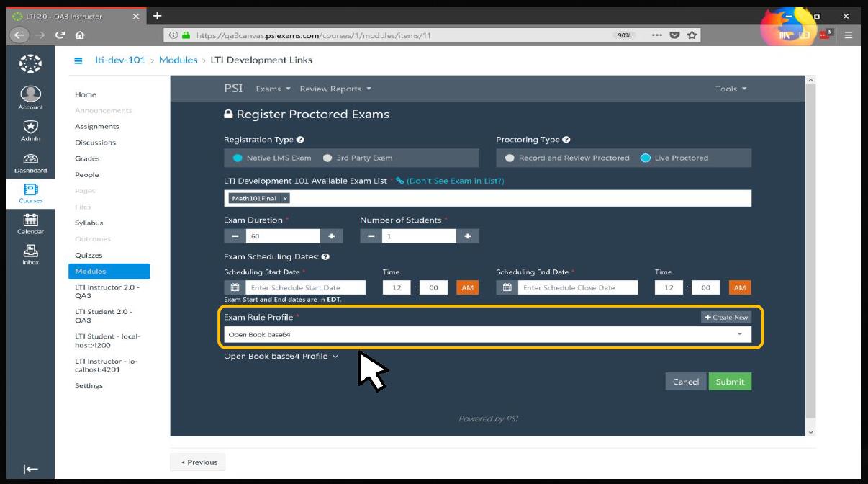Open the Admin shield icon
The height and width of the screenshot is (484, 868).
30,127
